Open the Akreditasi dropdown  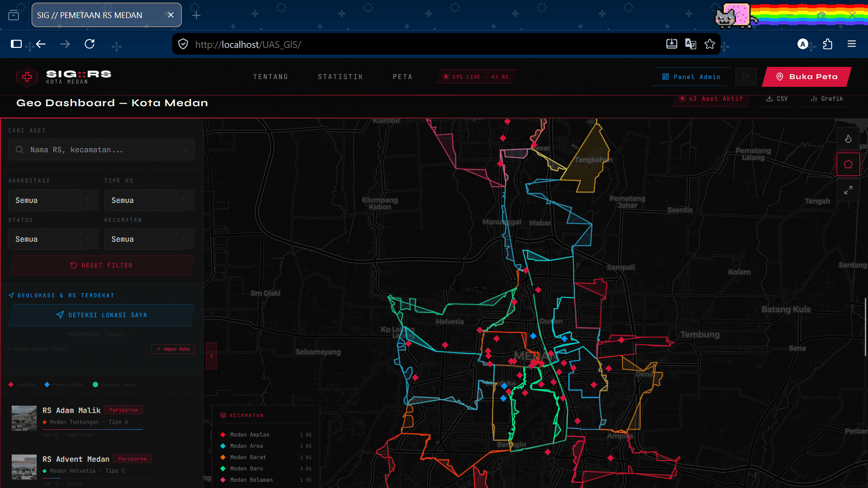click(53, 200)
